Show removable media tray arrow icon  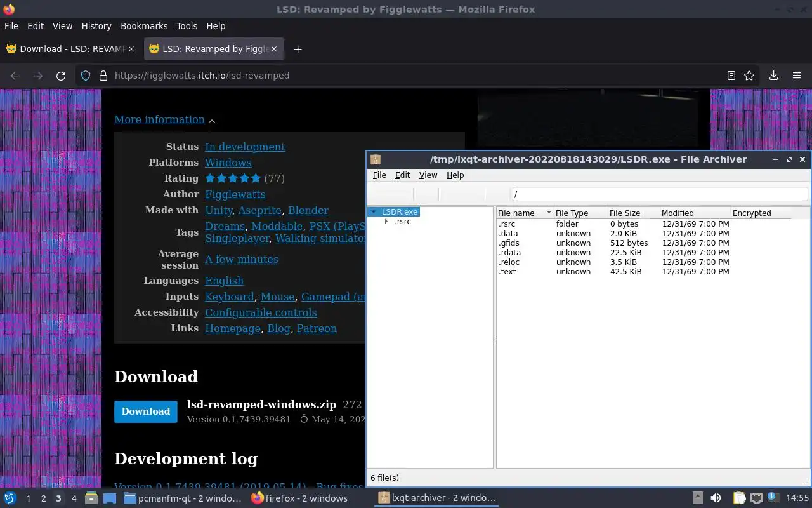pyautogui.click(x=697, y=498)
